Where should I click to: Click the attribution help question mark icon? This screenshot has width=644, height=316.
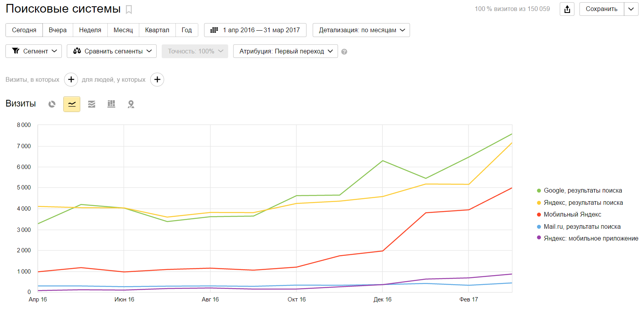[x=344, y=51]
